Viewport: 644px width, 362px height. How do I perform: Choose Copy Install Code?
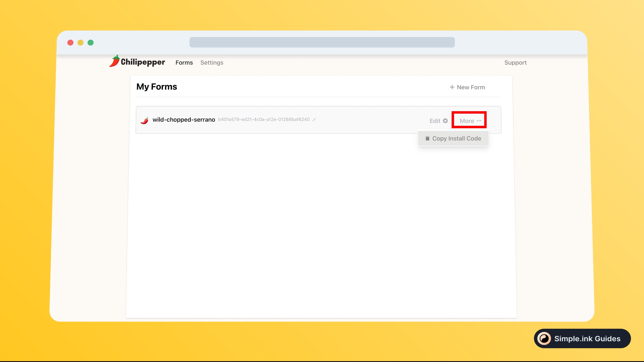(453, 138)
